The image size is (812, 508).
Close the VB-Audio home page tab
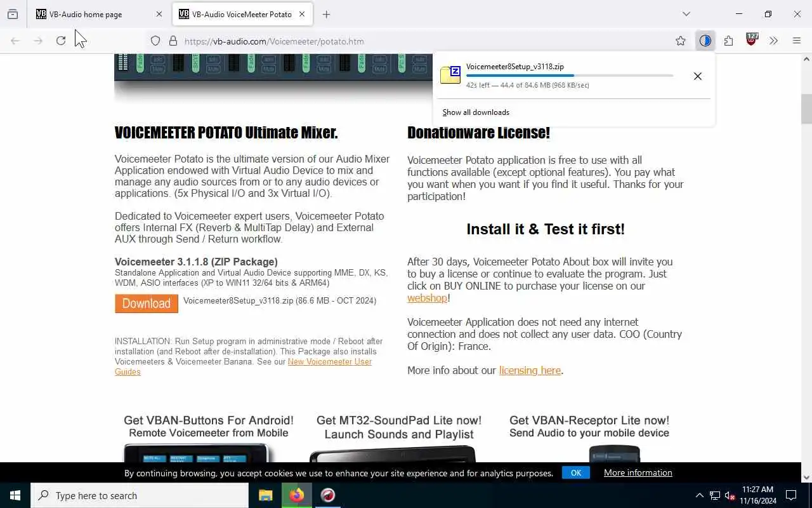click(159, 14)
